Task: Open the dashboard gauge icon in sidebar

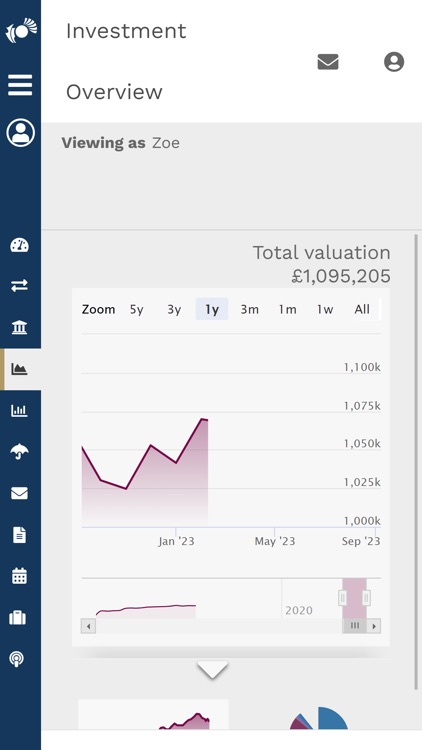Action: pyautogui.click(x=20, y=245)
